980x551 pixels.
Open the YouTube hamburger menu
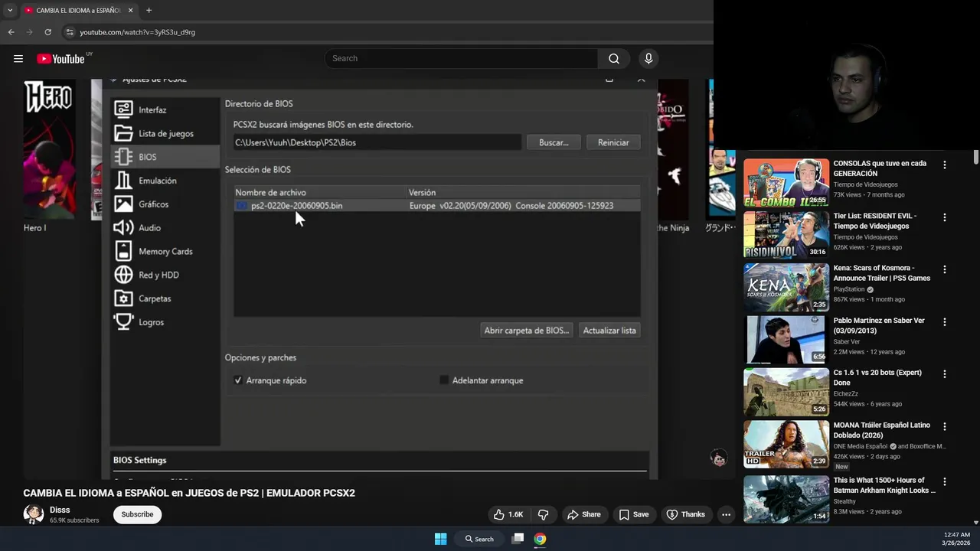tap(18, 59)
